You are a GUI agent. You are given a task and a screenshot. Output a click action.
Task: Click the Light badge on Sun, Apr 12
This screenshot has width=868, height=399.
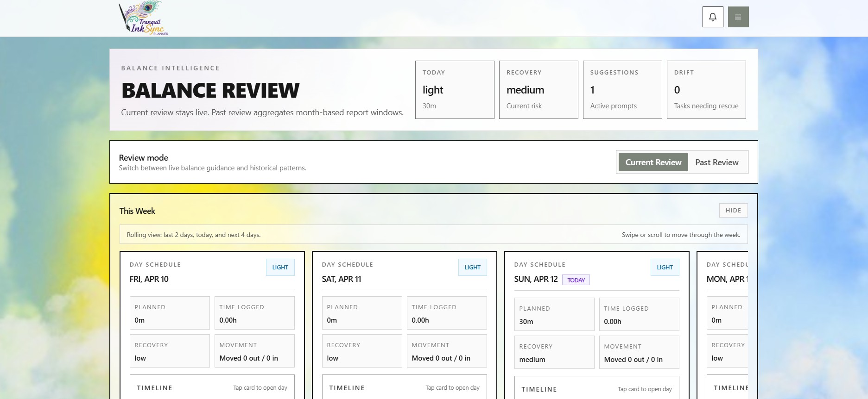point(665,268)
